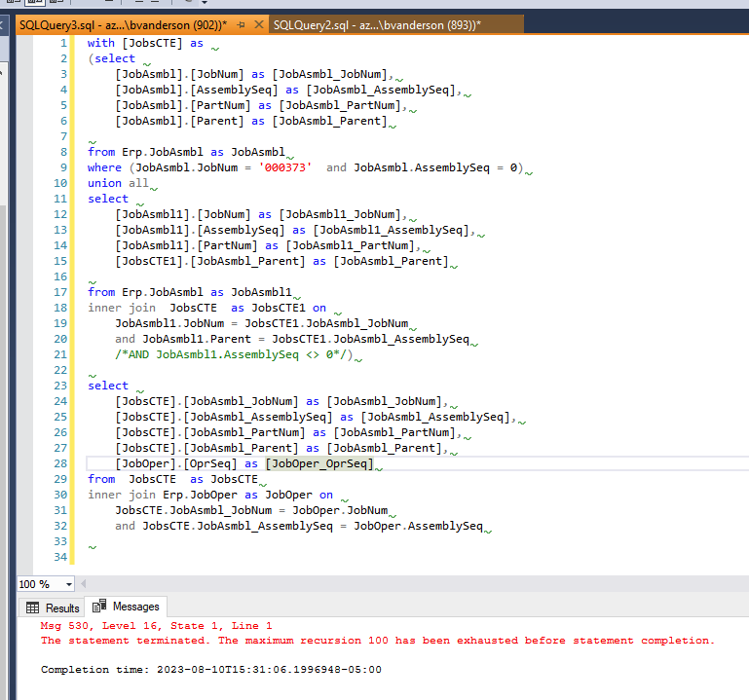Open the Results tab

(x=53, y=608)
